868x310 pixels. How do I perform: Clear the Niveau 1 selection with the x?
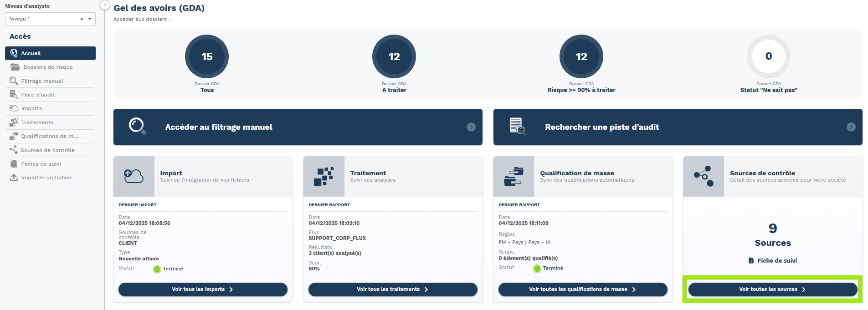[82, 19]
